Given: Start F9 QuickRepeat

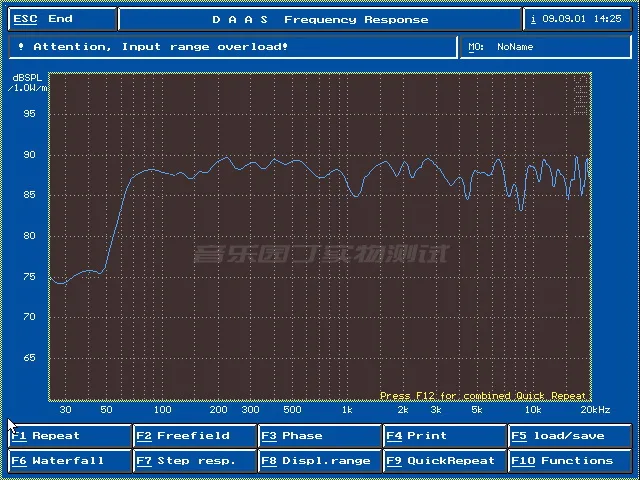Looking at the screenshot, I should pyautogui.click(x=445, y=461).
